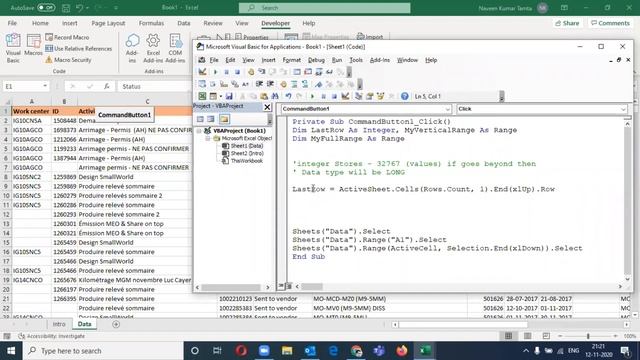The width and height of the screenshot is (640, 360).
Task: Open Project Explorer icon in VBA Standard toolbar
Action: coord(358,96)
